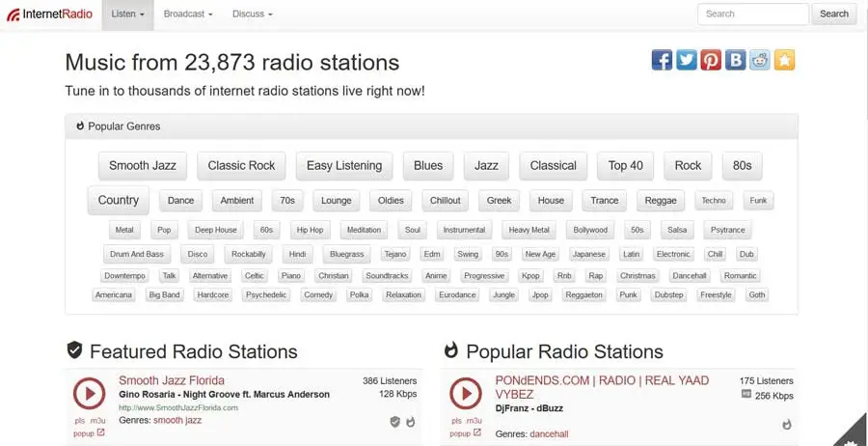Viewport: 868px width, 446px height.
Task: Open the Listen dropdown menu
Action: pos(128,14)
